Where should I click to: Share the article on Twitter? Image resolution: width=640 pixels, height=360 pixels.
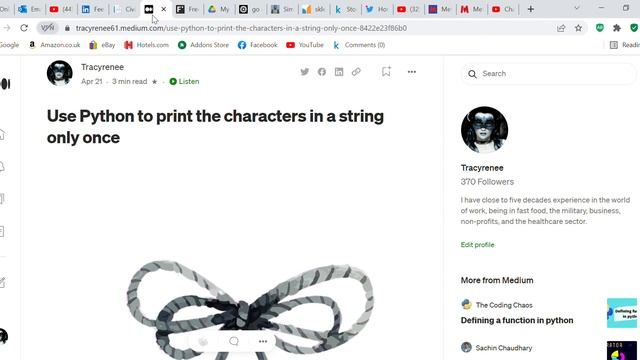point(304,72)
